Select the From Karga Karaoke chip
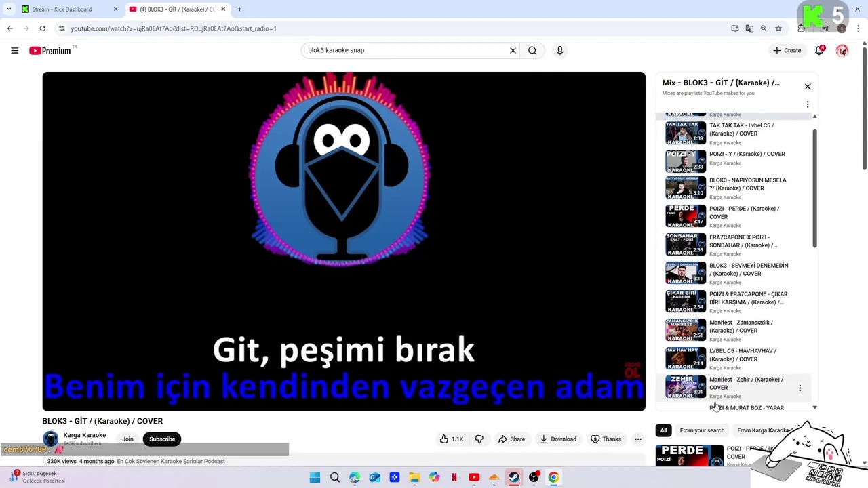The height and width of the screenshot is (488, 868). point(763,430)
